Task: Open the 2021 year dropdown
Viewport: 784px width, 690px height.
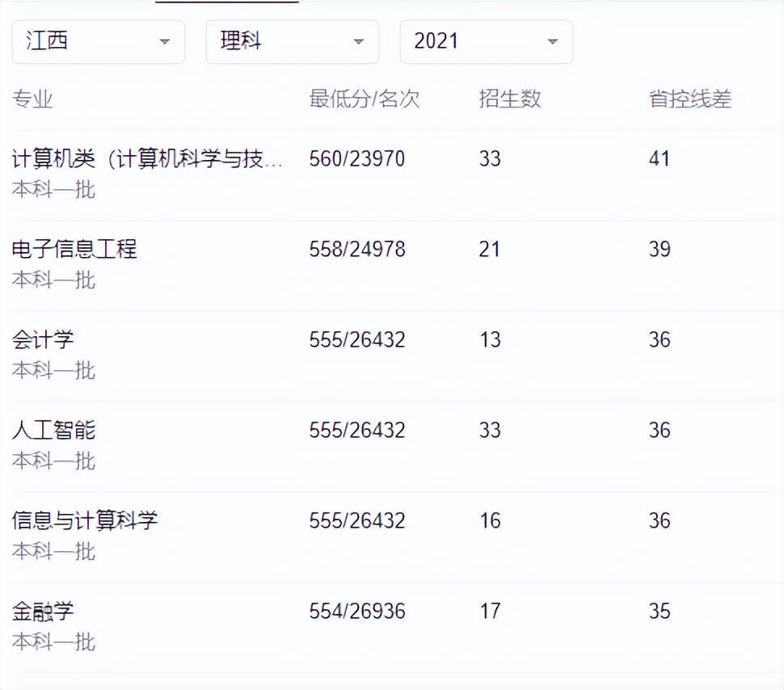Action: (485, 41)
